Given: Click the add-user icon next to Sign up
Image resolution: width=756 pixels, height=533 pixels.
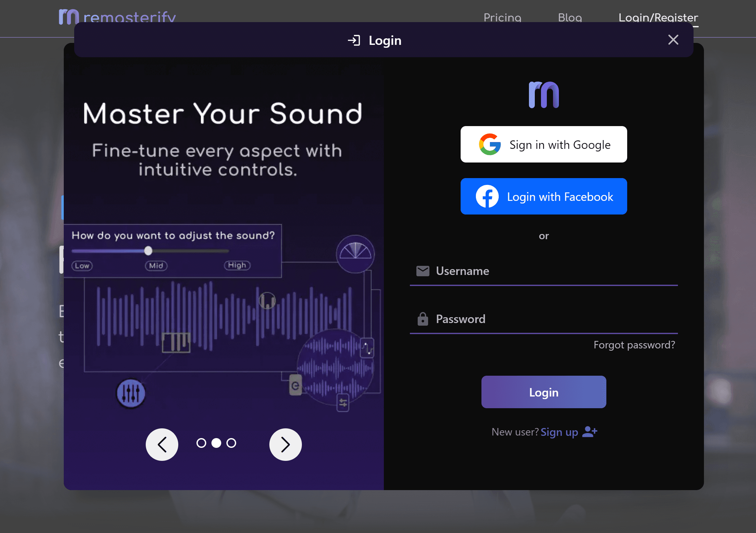Looking at the screenshot, I should coord(589,431).
